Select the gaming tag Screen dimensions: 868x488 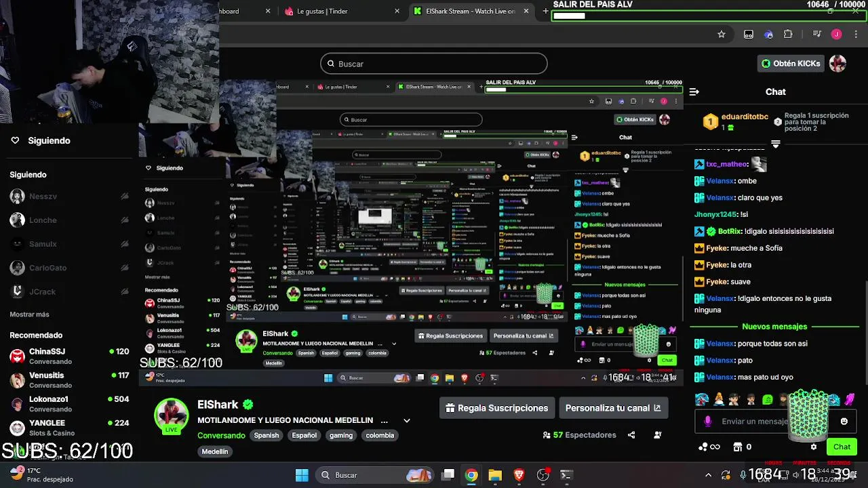tap(341, 435)
